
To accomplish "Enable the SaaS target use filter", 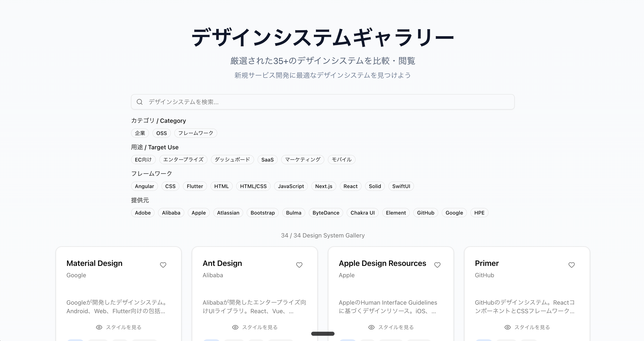I will coord(267,160).
